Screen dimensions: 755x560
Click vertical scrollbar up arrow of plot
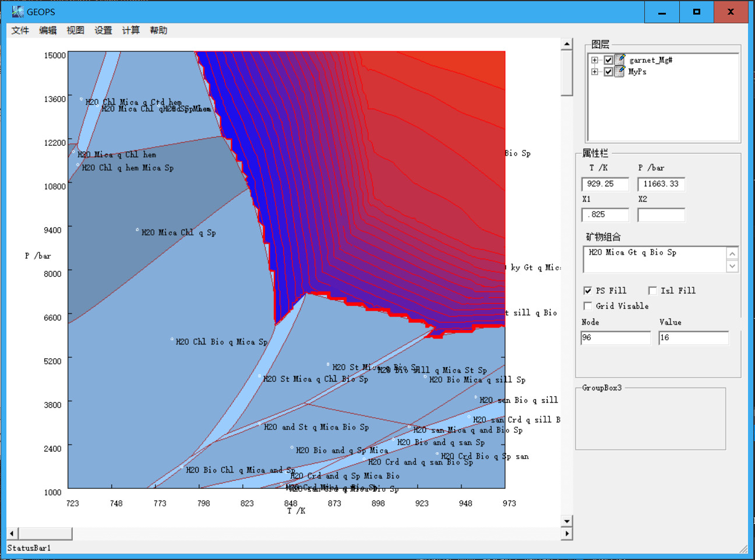point(567,44)
